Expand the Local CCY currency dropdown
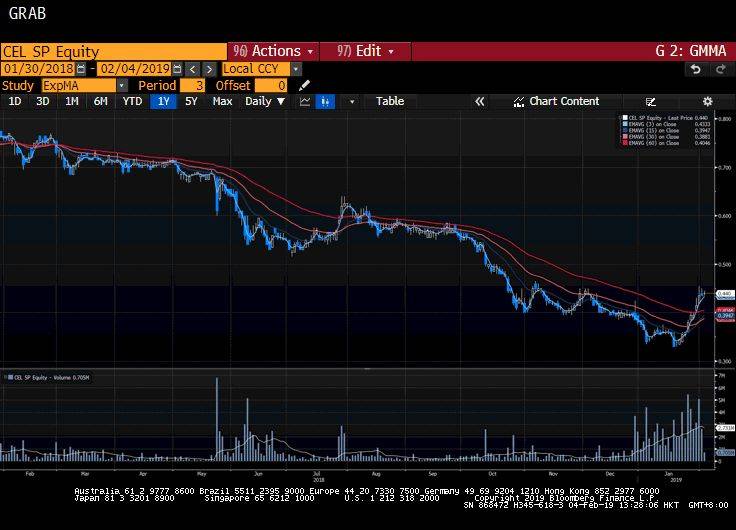The width and height of the screenshot is (736, 530). 295,69
